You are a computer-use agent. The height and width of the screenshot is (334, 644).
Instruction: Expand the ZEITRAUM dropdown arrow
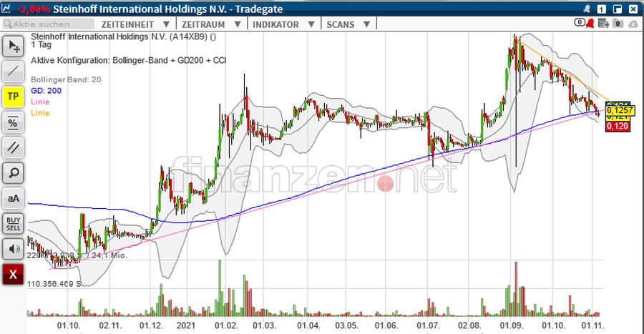238,24
